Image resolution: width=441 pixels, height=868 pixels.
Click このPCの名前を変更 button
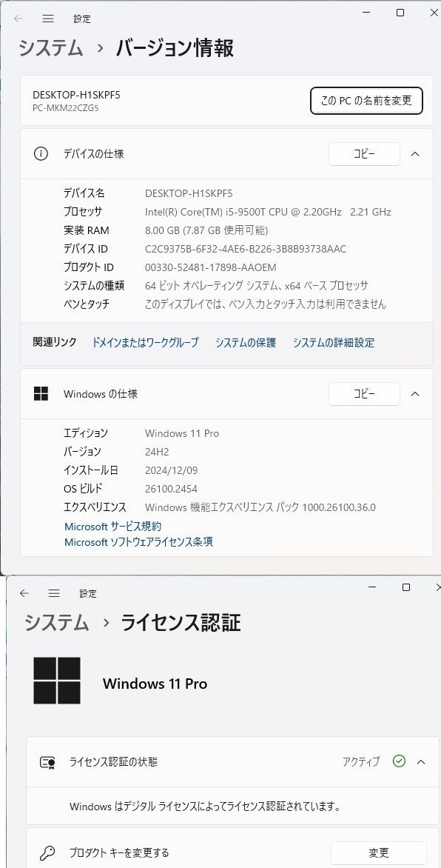click(366, 101)
